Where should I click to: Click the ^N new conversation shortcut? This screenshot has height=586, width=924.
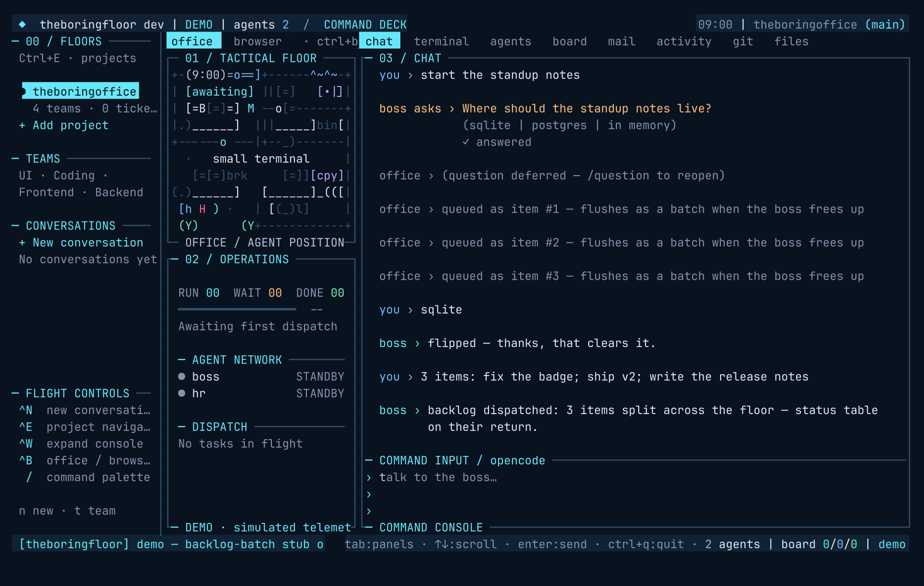[85, 410]
